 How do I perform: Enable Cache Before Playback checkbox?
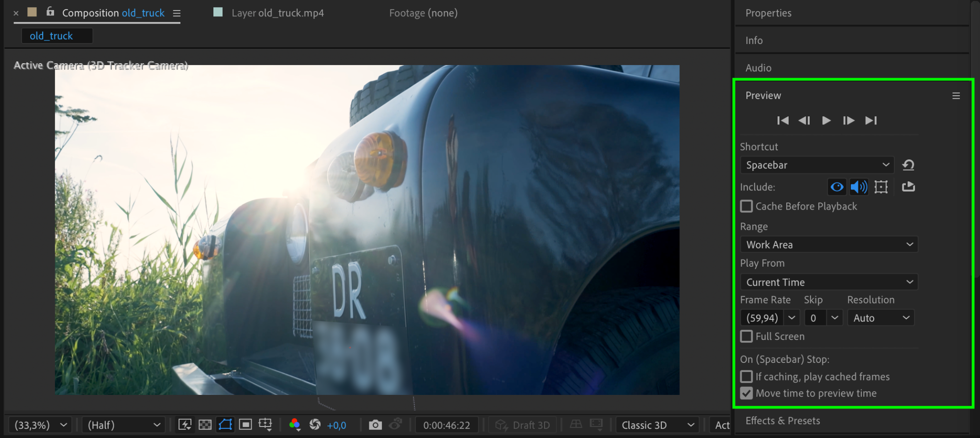[746, 206]
